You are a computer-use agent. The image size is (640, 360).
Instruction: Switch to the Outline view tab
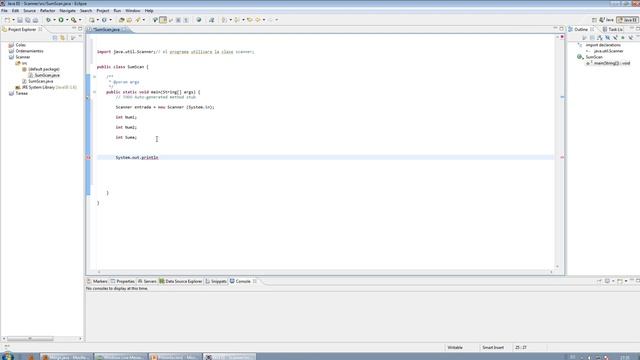(x=581, y=29)
